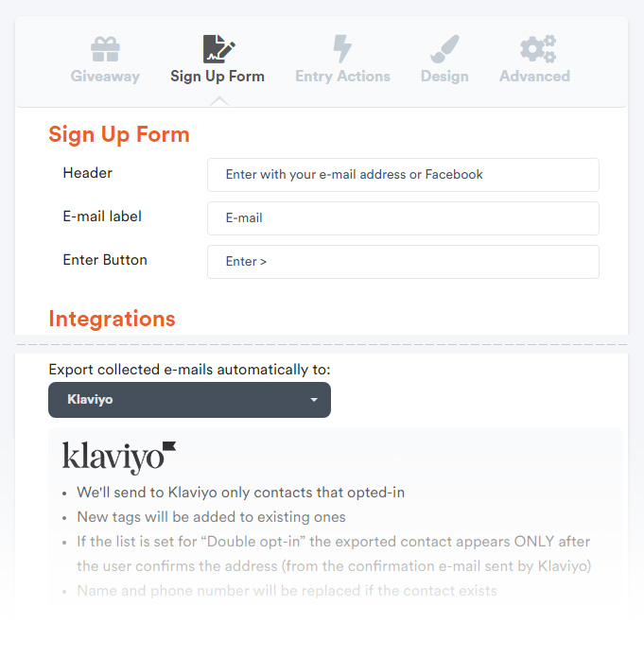Screen dimensions: 644x658
Task: Select the Sign Up Form tab label
Action: (x=218, y=77)
